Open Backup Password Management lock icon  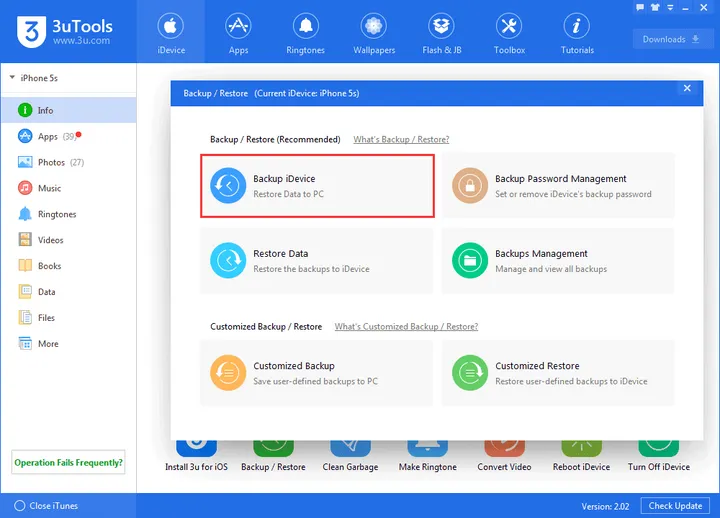[469, 186]
